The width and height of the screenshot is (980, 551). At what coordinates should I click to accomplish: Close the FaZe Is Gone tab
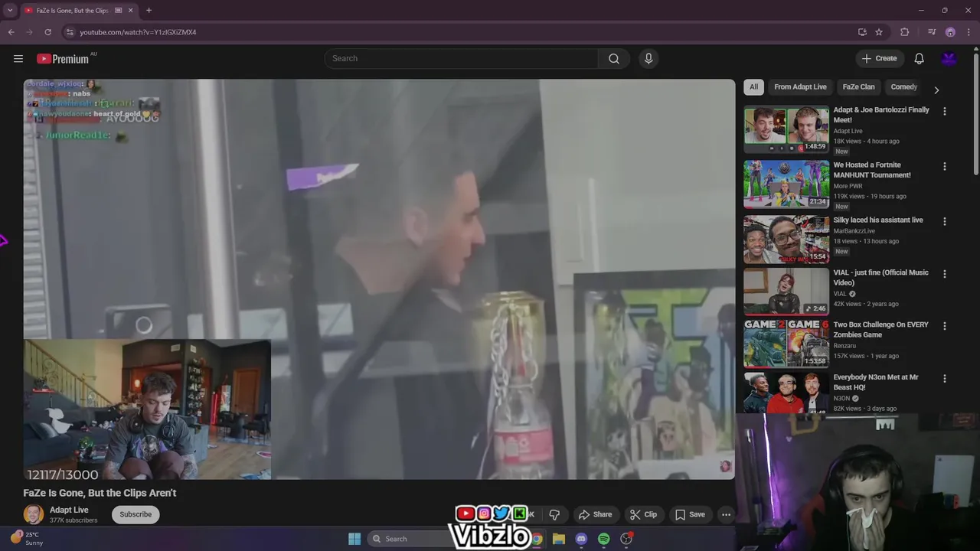tap(131, 10)
